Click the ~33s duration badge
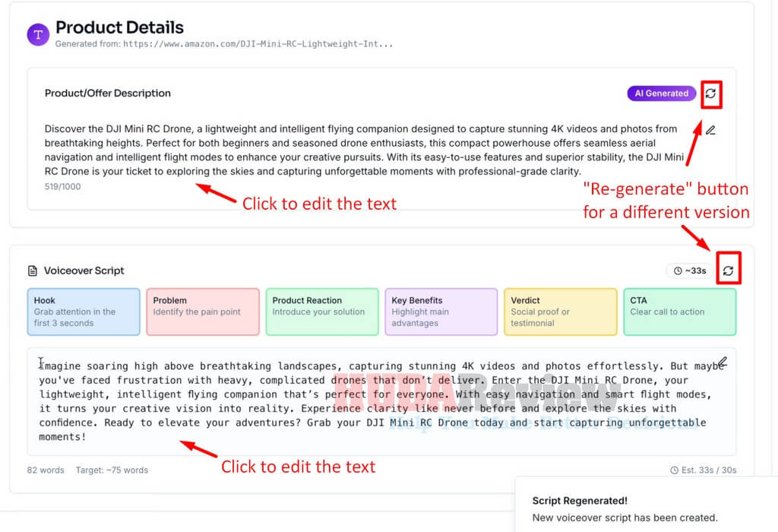 pyautogui.click(x=690, y=271)
